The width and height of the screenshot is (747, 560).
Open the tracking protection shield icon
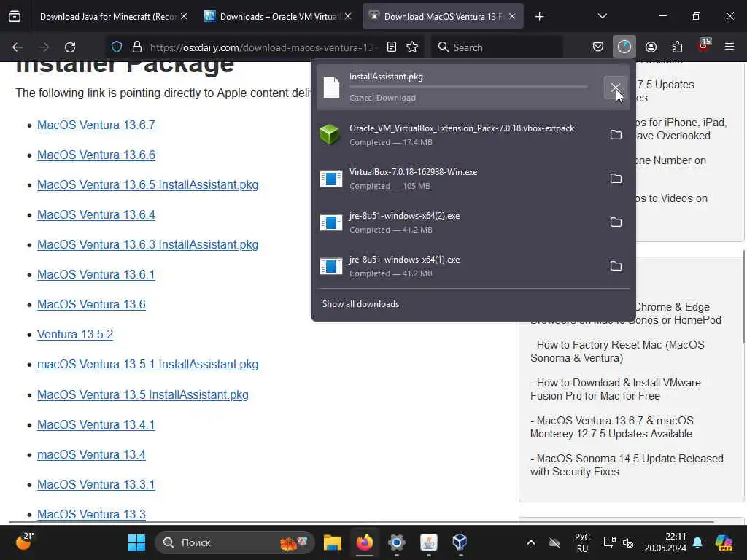pos(117,47)
